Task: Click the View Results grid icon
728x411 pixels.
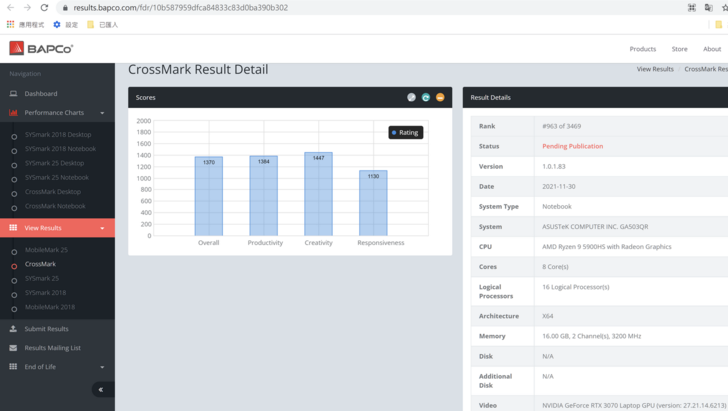Action: [13, 228]
